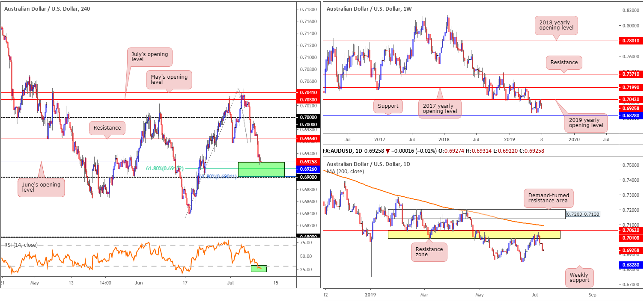Screen dimensions: 644x302
Task: Click the small green RSI highlight box
Action: [259, 268]
